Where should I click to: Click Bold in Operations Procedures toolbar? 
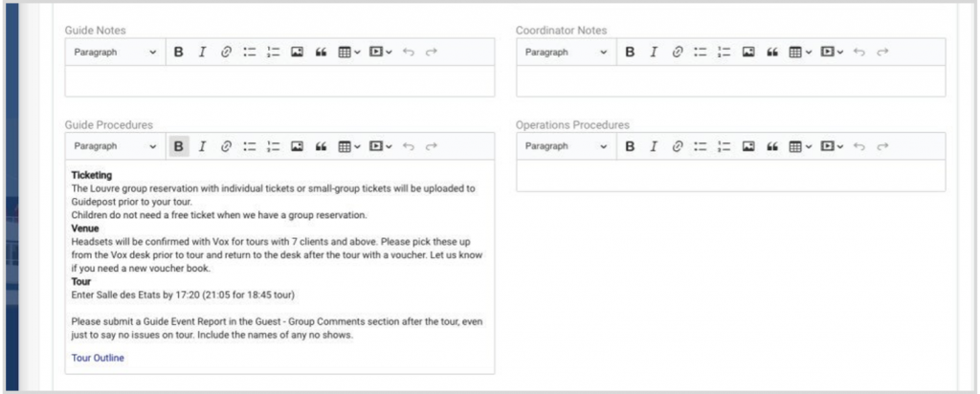pyautogui.click(x=630, y=146)
